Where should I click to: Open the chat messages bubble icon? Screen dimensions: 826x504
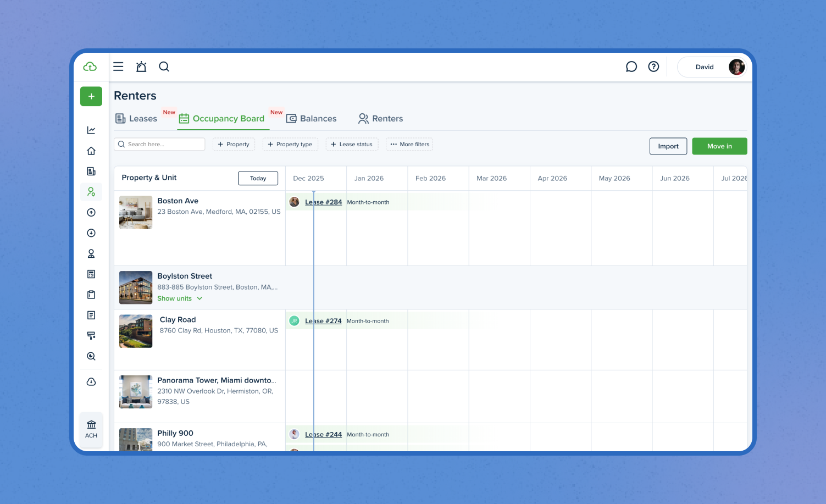tap(631, 67)
